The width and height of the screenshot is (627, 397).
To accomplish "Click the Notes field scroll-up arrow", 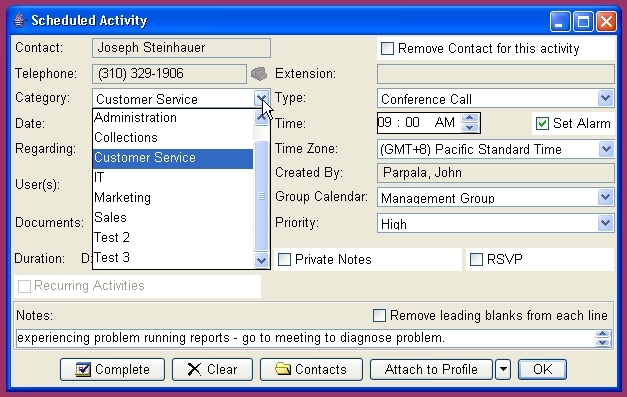I will click(x=603, y=334).
